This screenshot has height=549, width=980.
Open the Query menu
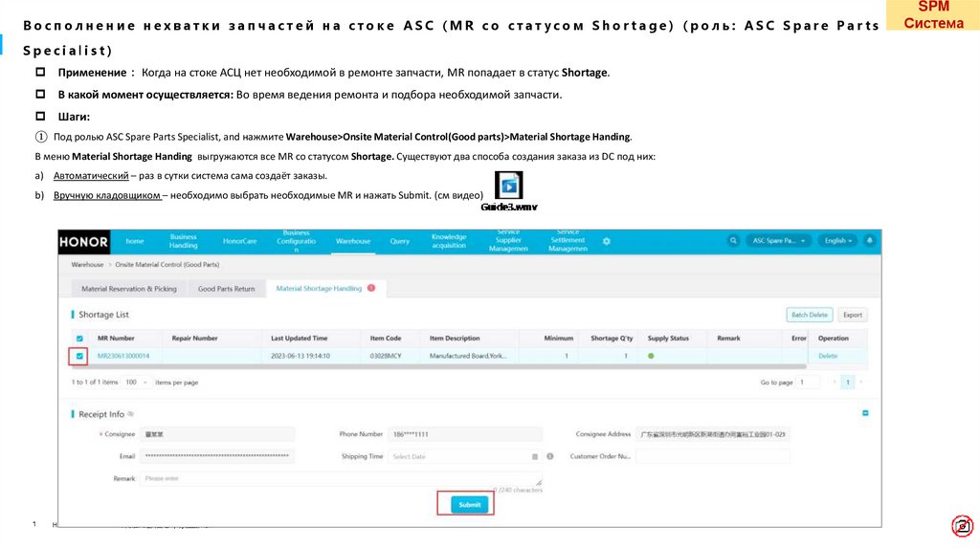click(x=400, y=241)
